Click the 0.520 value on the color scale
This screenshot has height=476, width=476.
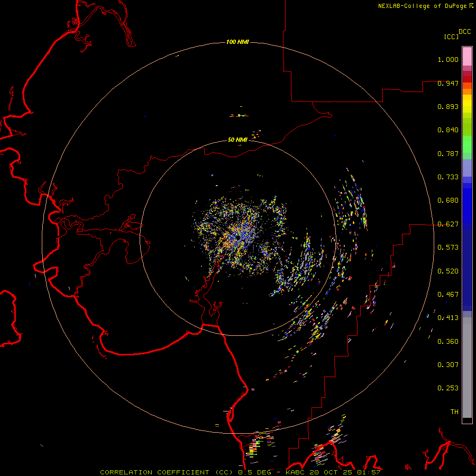[x=448, y=271]
